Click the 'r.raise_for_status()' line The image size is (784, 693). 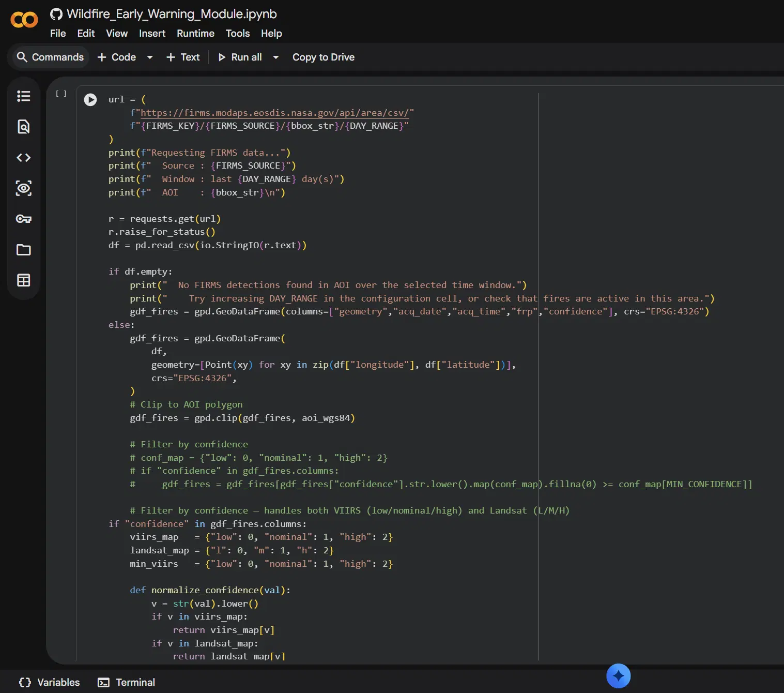162,232
